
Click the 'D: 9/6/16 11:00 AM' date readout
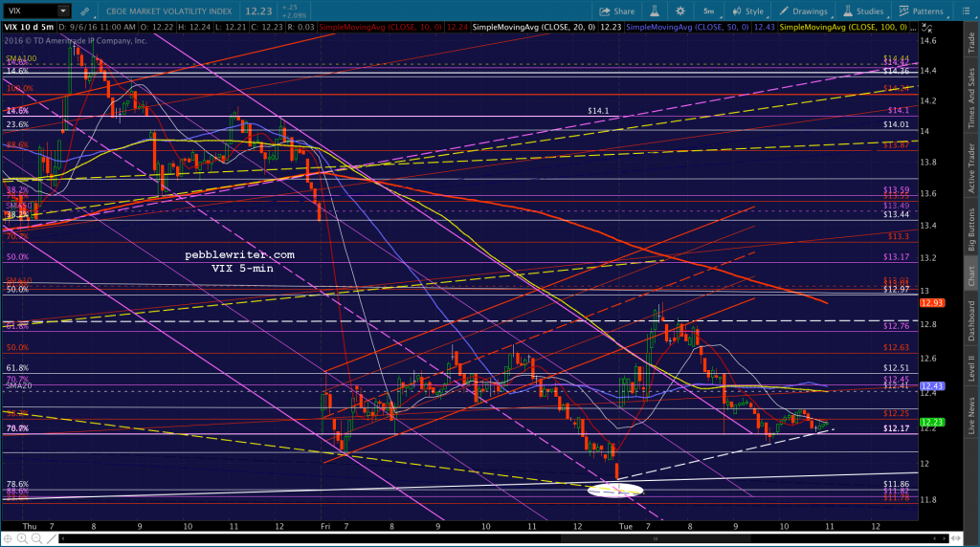97,27
